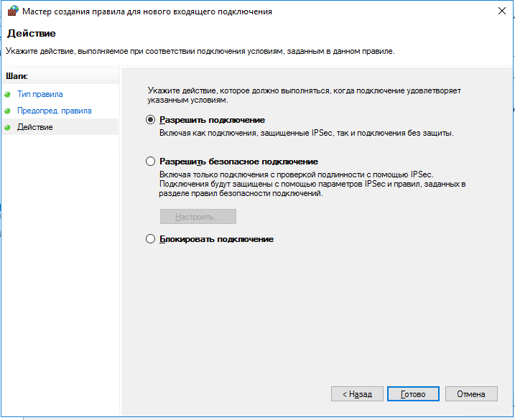
Task: Cancel the wizard with Отмена
Action: (471, 394)
